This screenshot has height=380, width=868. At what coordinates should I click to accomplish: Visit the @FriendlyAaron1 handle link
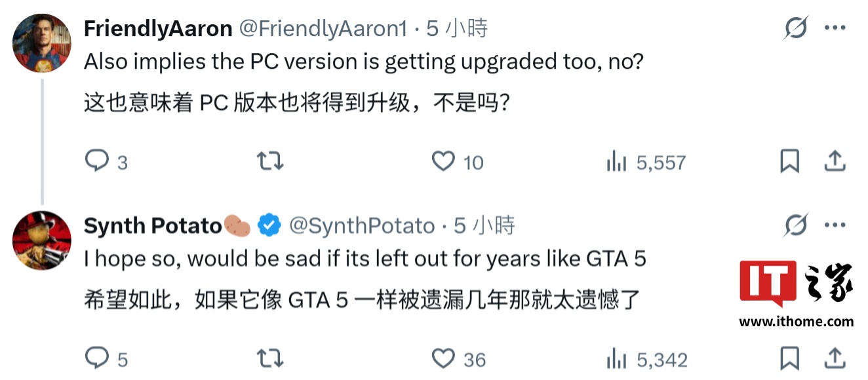(x=322, y=29)
